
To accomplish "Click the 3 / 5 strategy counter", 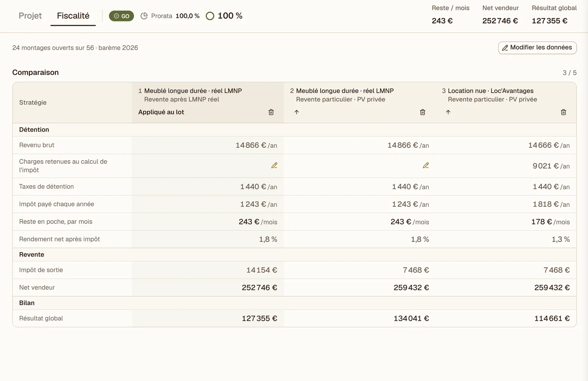I will (570, 73).
